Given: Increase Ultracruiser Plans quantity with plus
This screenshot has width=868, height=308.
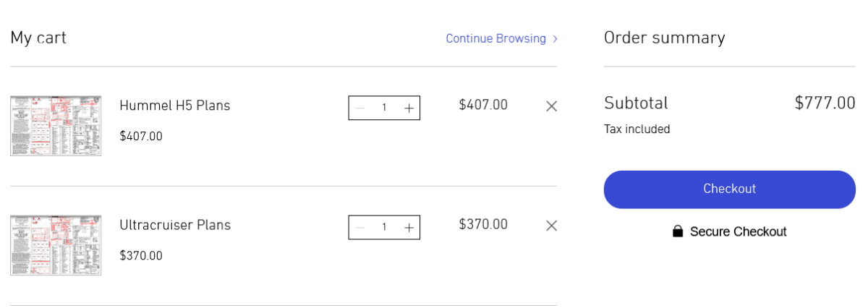Looking at the screenshot, I should tap(409, 227).
